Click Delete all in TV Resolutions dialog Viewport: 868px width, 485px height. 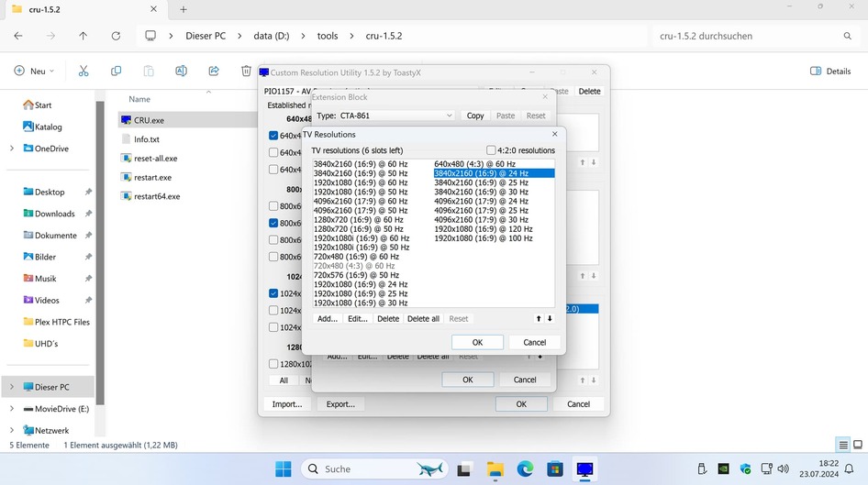coord(423,318)
